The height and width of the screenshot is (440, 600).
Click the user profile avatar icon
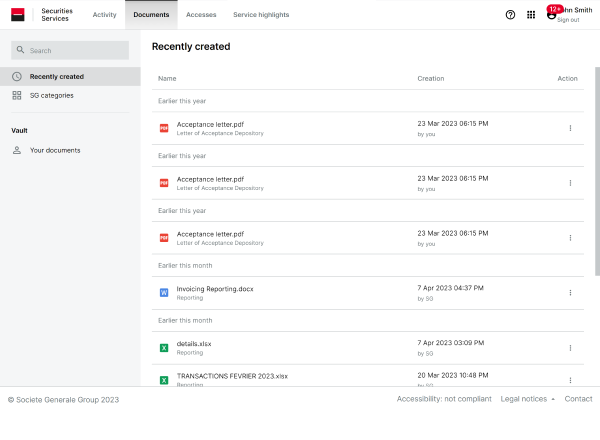pos(551,14)
